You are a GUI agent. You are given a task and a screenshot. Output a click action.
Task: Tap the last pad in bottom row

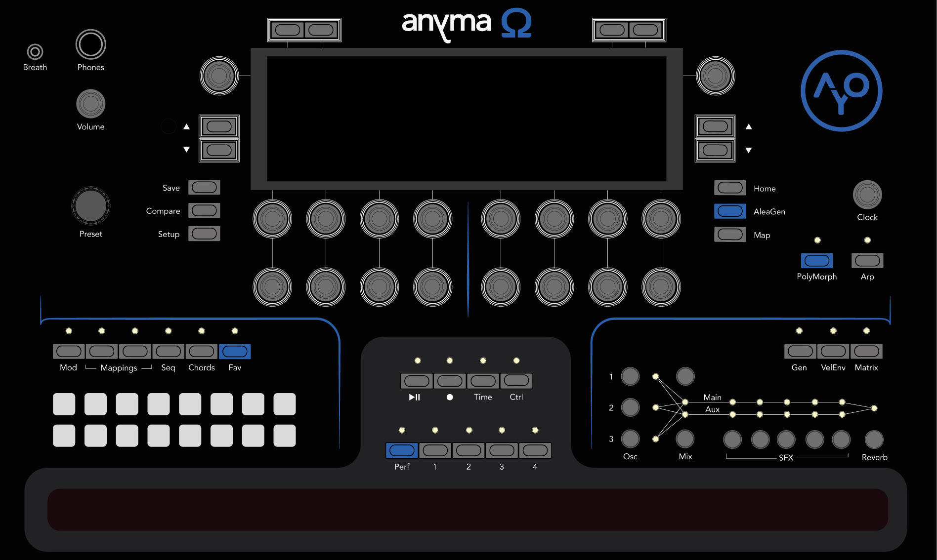pyautogui.click(x=285, y=436)
